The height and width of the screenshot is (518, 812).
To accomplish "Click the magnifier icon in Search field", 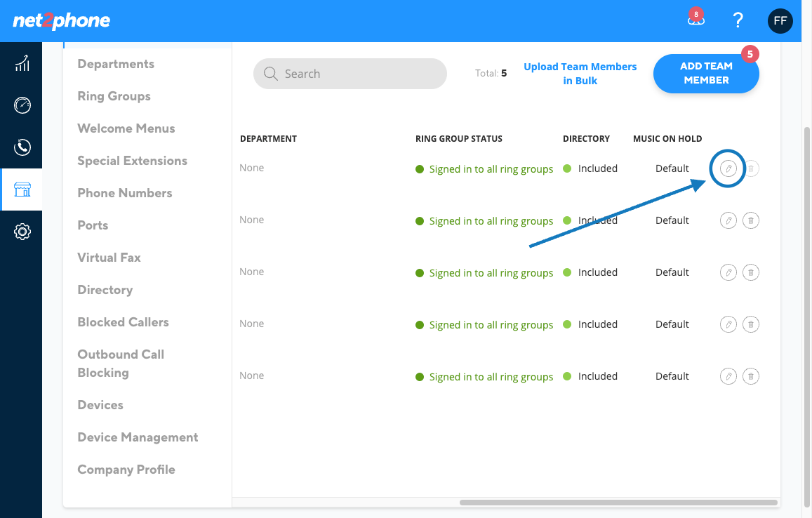I will (271, 74).
